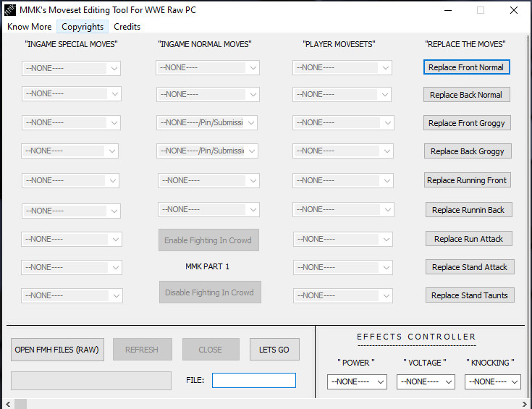Open the Know More menu
This screenshot has width=532, height=409.
(x=29, y=27)
